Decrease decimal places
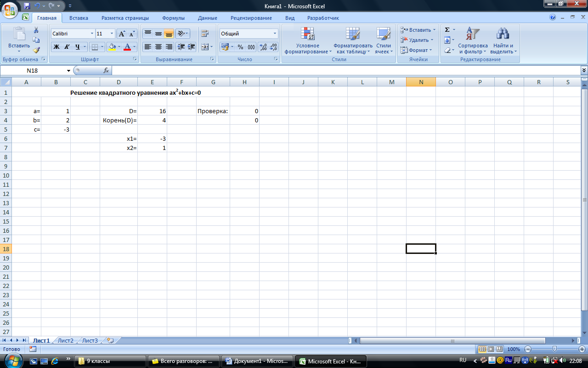 [274, 47]
